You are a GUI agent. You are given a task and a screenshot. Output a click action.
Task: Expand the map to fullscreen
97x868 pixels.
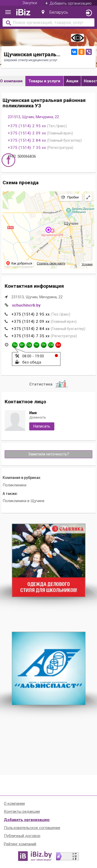pos(88,197)
